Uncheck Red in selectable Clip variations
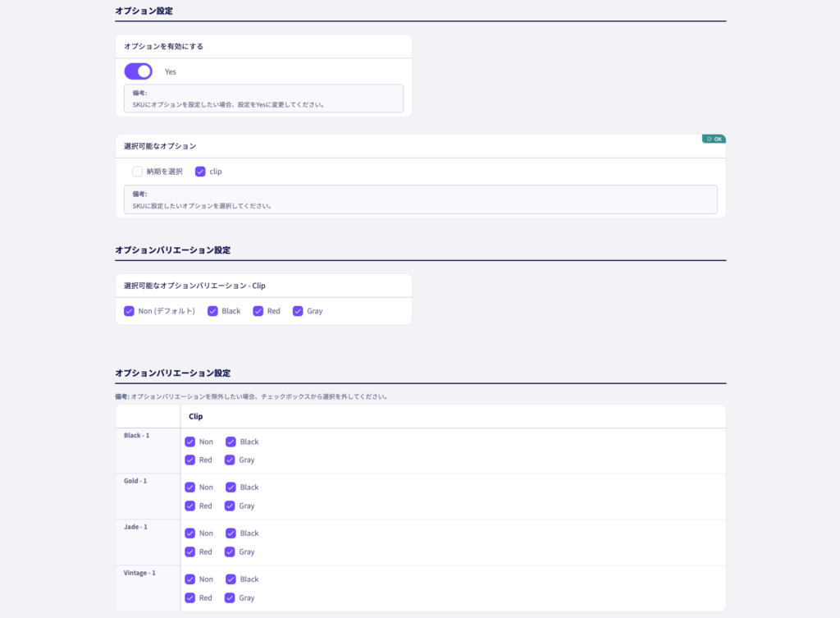 (258, 311)
